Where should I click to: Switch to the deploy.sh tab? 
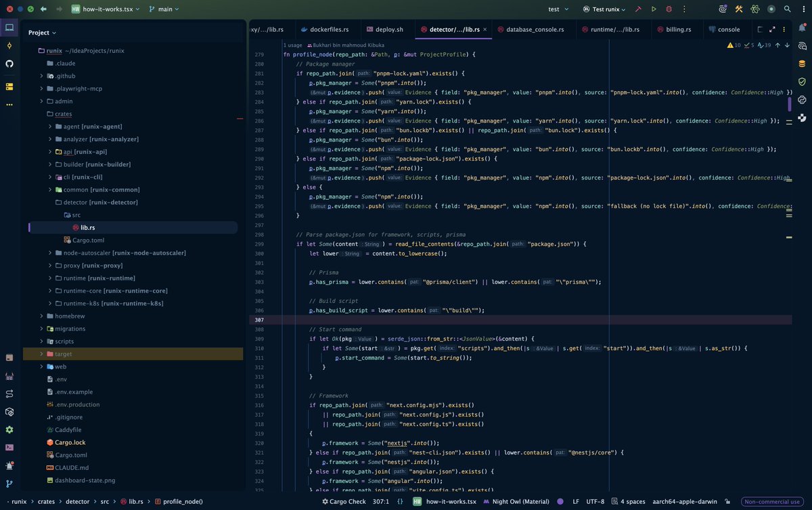(x=385, y=30)
